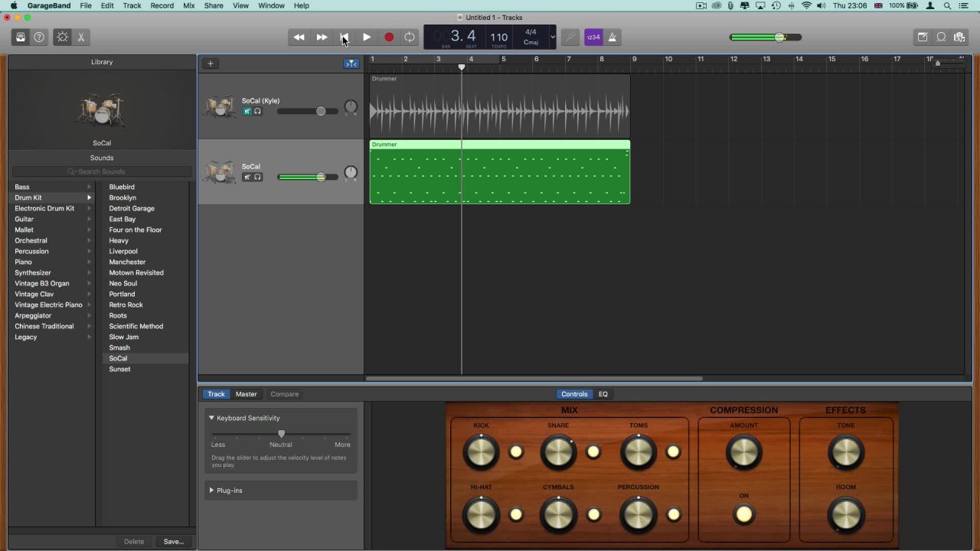Solo the second SoCal track with headphones icon

click(x=258, y=178)
